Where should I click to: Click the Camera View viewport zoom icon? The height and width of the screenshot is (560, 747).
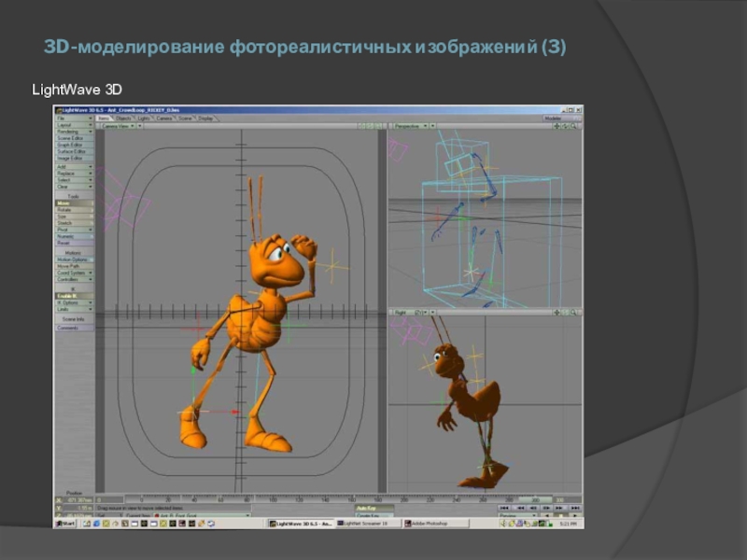[378, 126]
